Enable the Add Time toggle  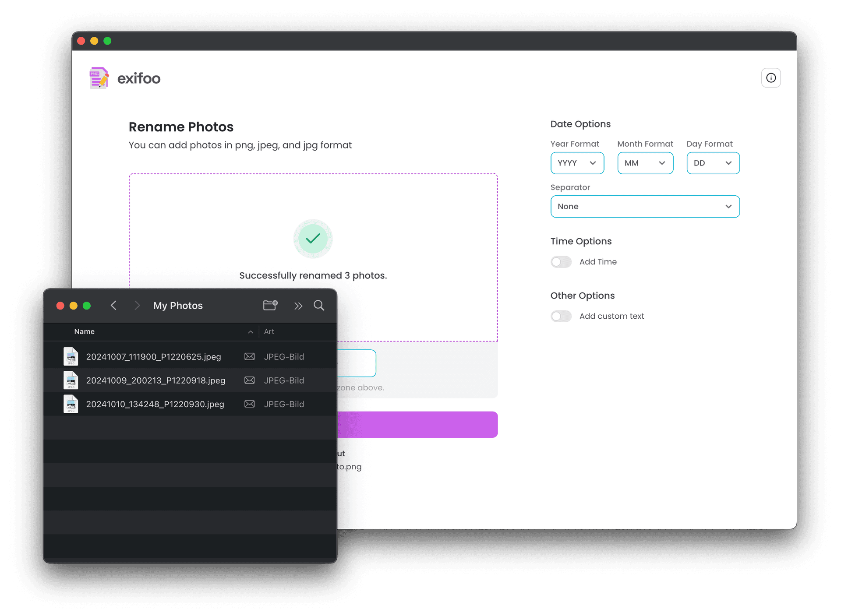pos(561,261)
